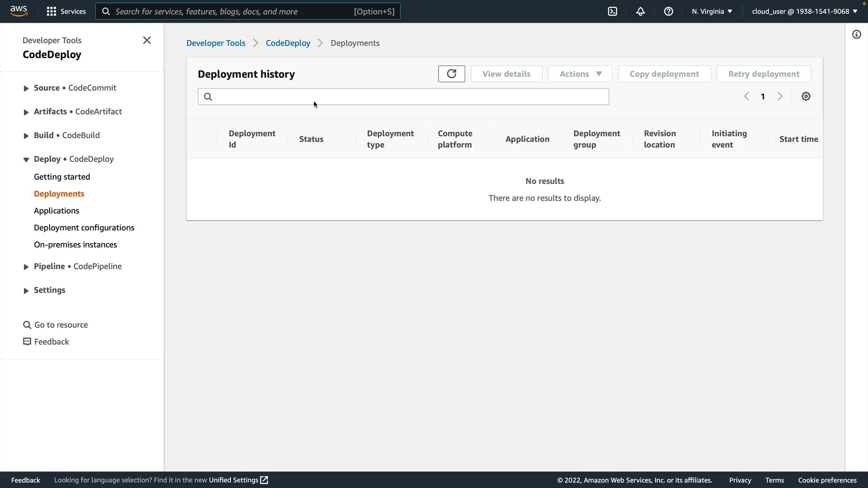
Task: Expand the Source CodeCommit section
Action: 26,89
